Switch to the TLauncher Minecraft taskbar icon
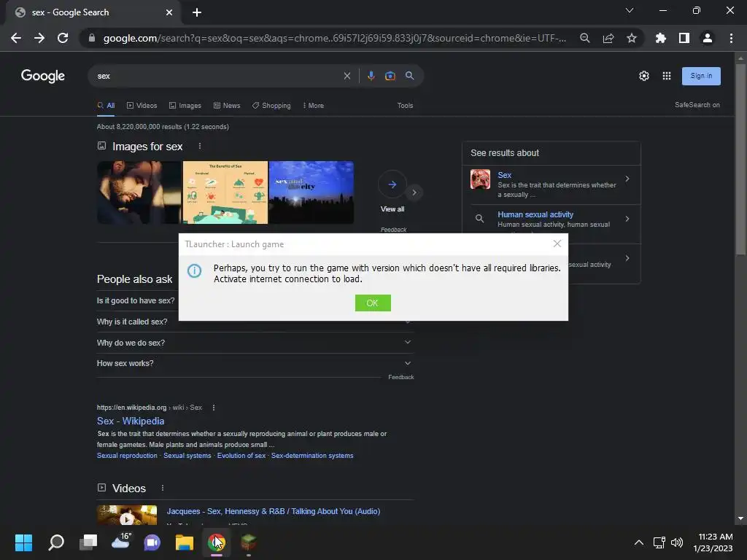The image size is (747, 560). click(249, 542)
